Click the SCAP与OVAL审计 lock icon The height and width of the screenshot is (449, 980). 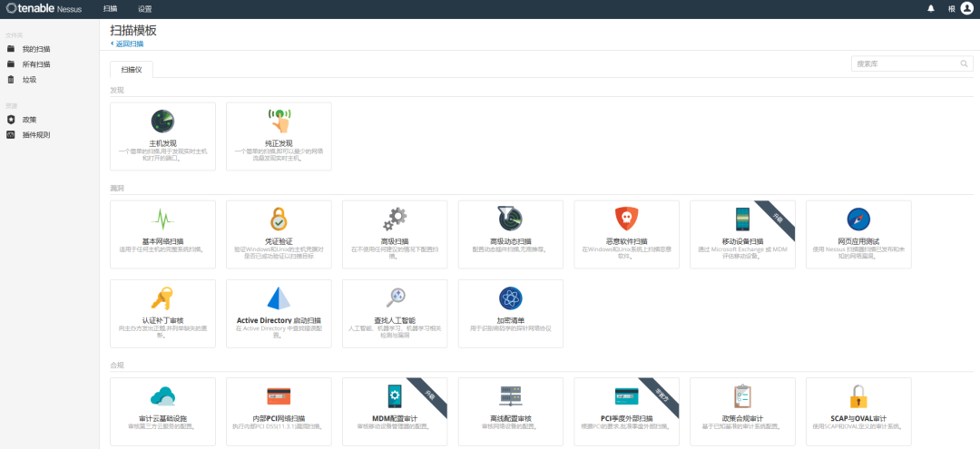point(858,395)
